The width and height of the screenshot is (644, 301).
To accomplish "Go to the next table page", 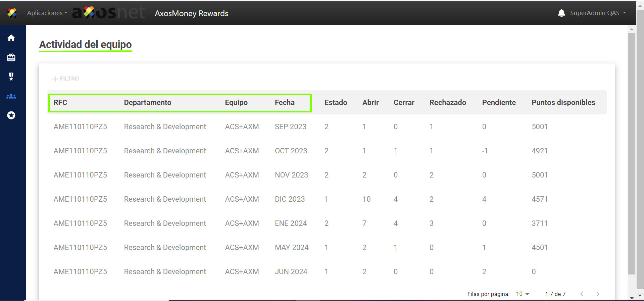I will pyautogui.click(x=598, y=294).
